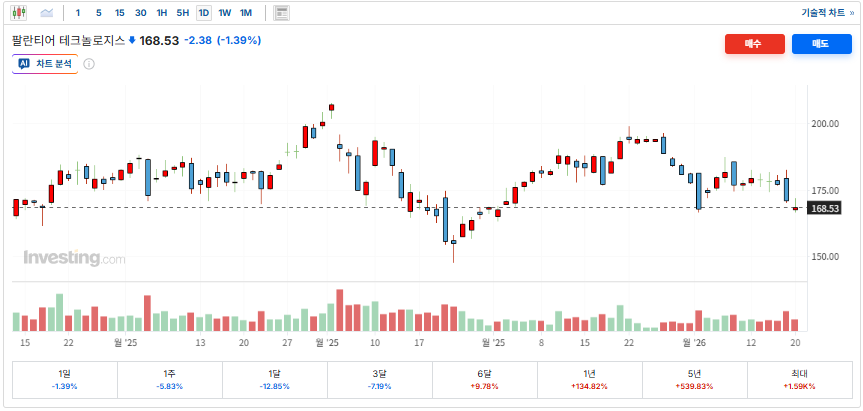Select the 1D interval

204,13
